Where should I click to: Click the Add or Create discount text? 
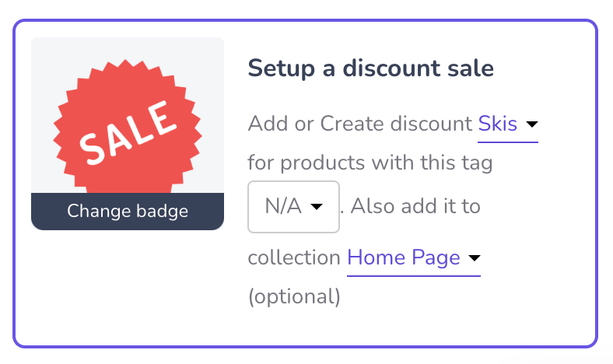coord(360,124)
